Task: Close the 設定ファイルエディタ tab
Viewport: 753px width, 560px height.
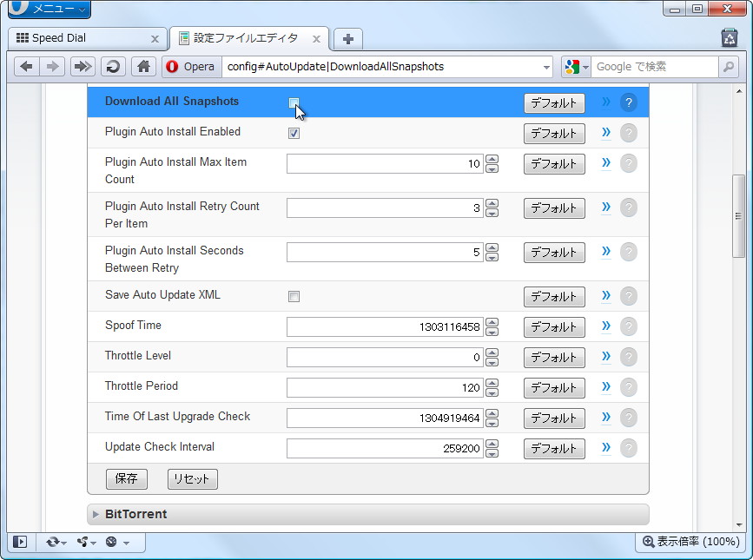Action: click(x=316, y=39)
